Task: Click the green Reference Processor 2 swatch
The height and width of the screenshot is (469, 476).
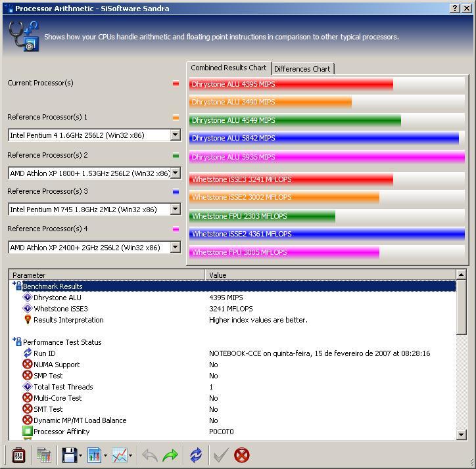Action: [x=176, y=156]
